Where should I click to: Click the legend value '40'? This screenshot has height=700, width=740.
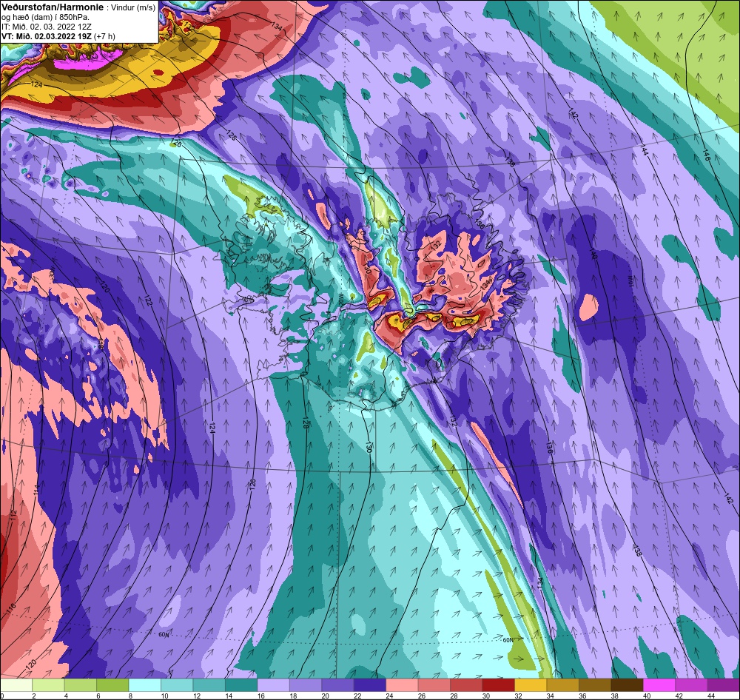[646, 696]
